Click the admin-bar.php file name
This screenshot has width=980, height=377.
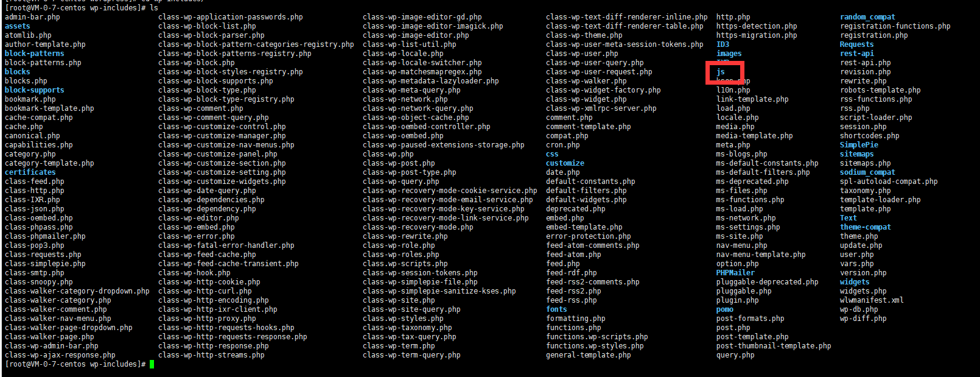click(x=32, y=17)
